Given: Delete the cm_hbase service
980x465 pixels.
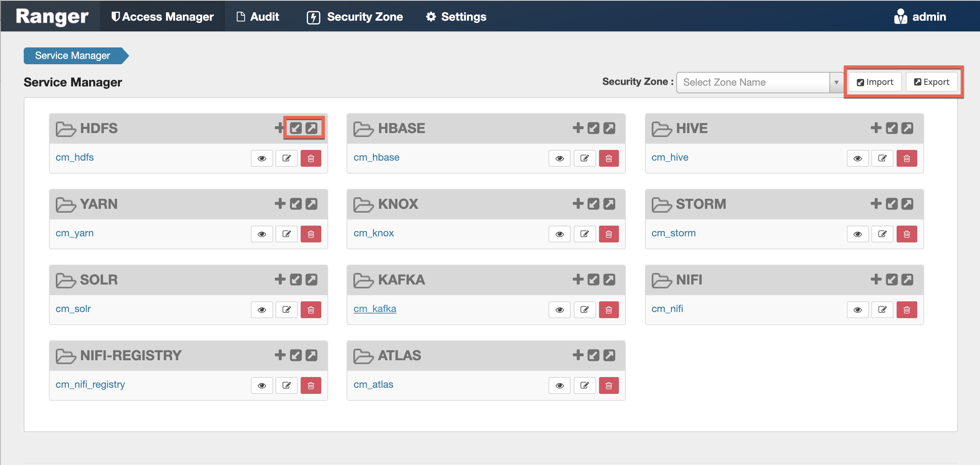Looking at the screenshot, I should pos(609,158).
